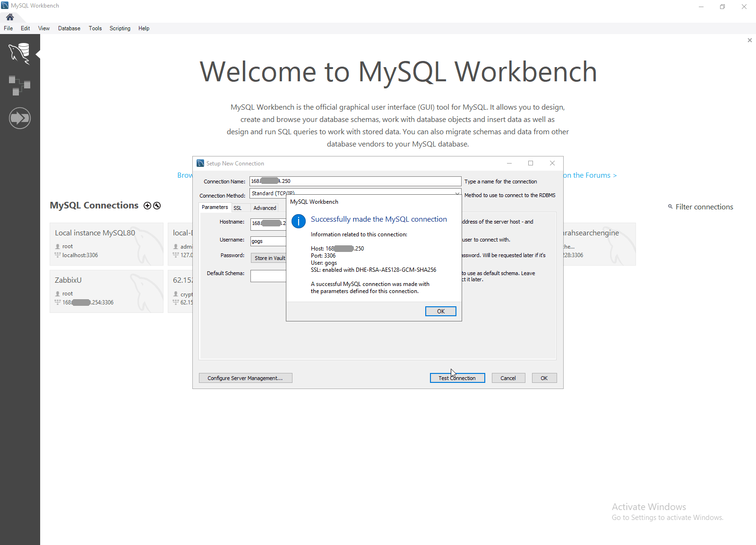Click OK in Setup New Connection dialog
The image size is (756, 545).
point(544,378)
